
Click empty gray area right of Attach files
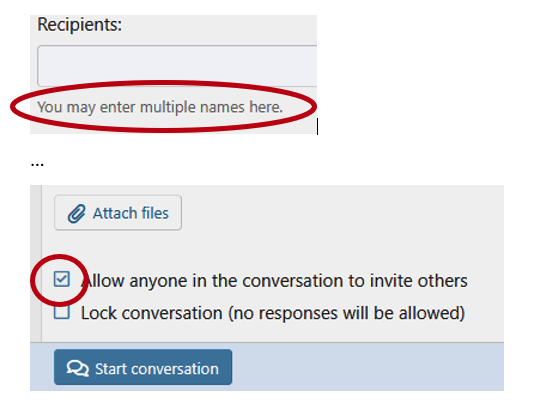341,213
